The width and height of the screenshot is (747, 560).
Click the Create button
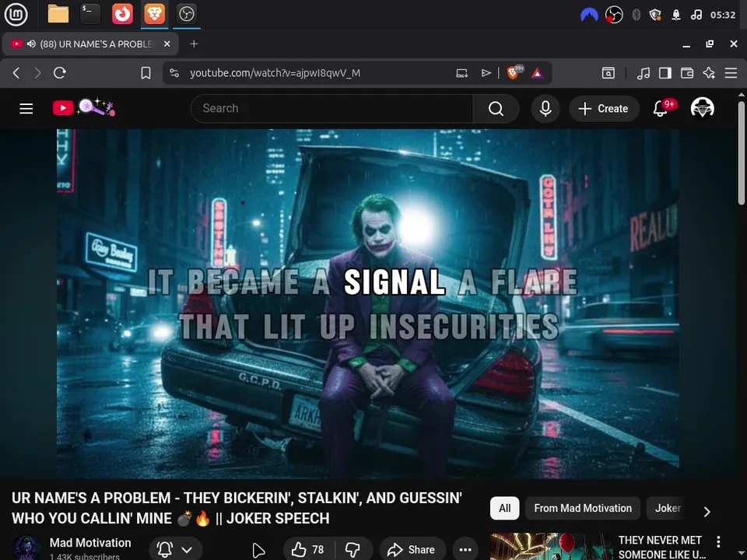(603, 109)
